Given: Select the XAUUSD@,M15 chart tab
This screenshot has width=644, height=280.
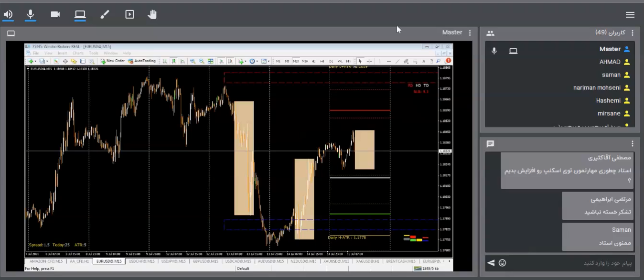Looking at the screenshot, I should tap(336, 261).
